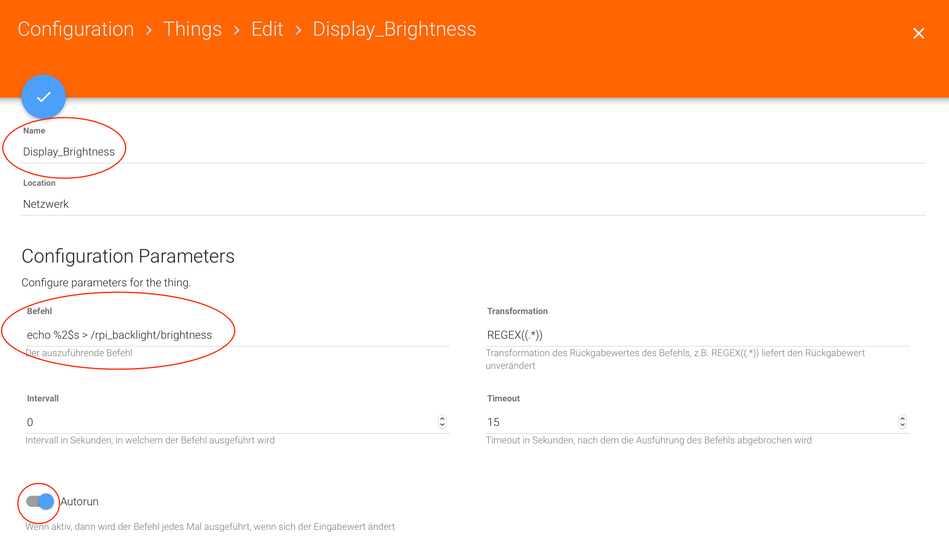Click Display_Brightness breadcrumb title
This screenshot has height=560, width=949.
(394, 29)
